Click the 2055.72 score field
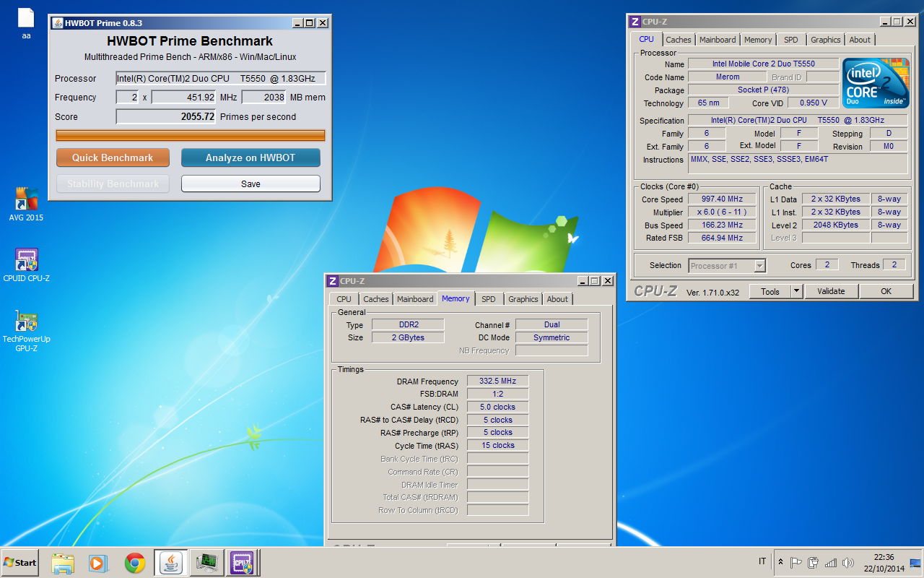924x578 pixels. (x=166, y=116)
